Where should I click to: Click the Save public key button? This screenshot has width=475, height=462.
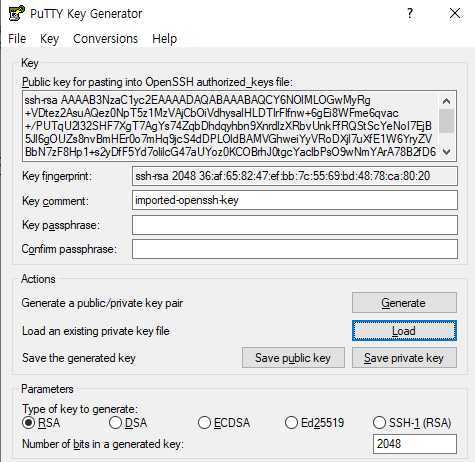pyautogui.click(x=293, y=358)
